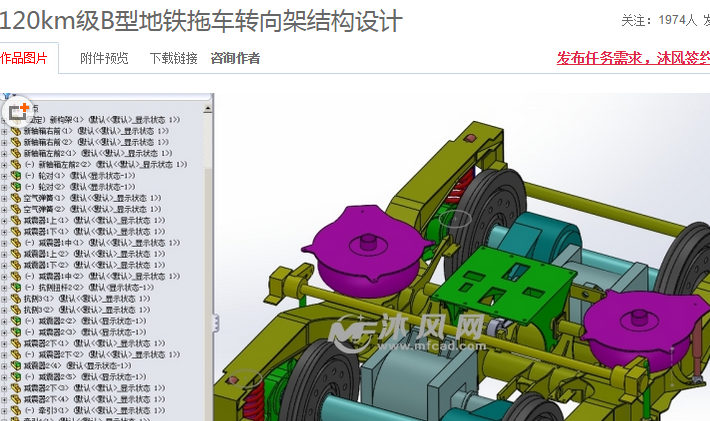Expand the 减震器1下<2> tree node

click(4, 265)
